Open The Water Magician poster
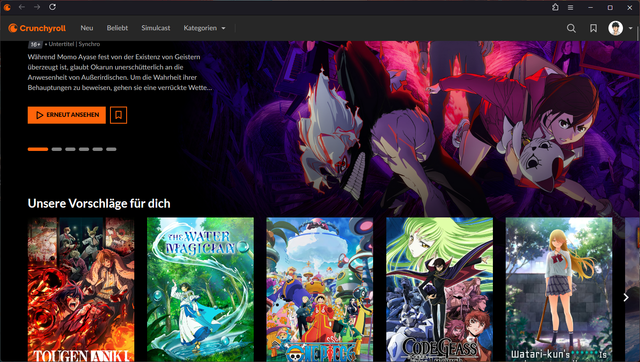Image resolution: width=640 pixels, height=362 pixels. (200, 290)
